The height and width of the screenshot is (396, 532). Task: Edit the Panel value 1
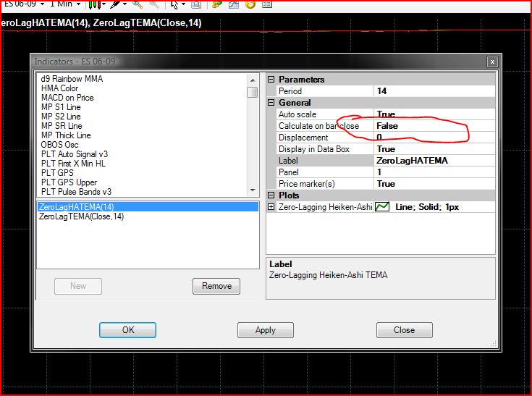(x=434, y=172)
